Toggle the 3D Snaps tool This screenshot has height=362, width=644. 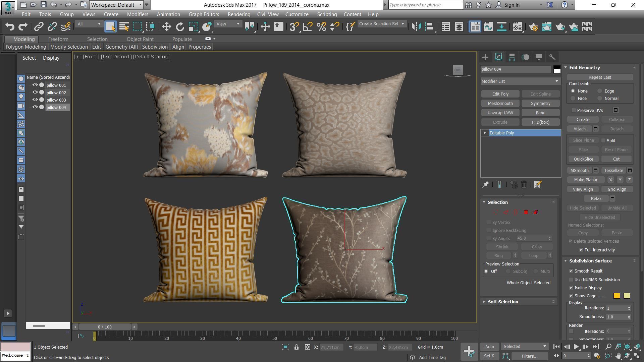coord(294,26)
